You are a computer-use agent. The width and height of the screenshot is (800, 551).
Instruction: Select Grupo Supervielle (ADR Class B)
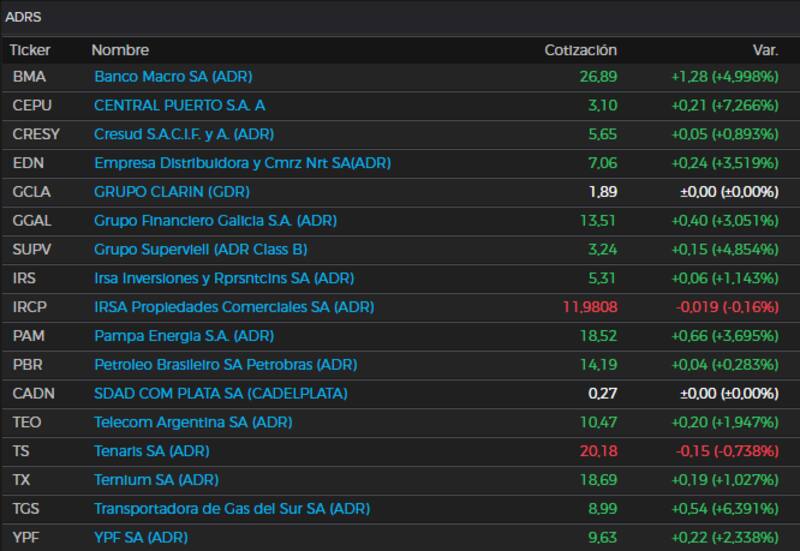click(200, 249)
